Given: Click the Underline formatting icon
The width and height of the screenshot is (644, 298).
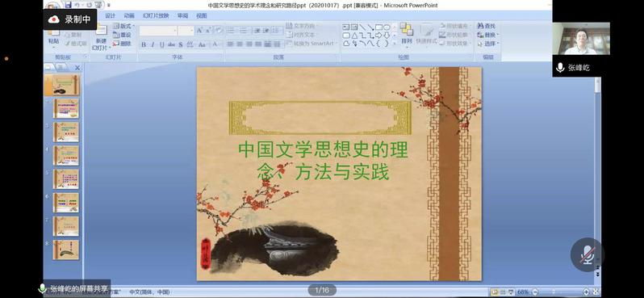Looking at the screenshot, I should click(162, 44).
